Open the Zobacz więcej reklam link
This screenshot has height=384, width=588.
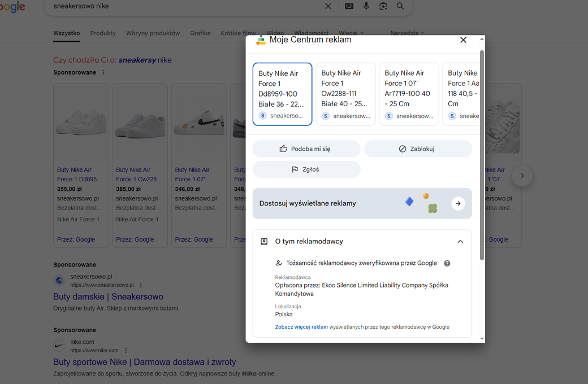301,326
